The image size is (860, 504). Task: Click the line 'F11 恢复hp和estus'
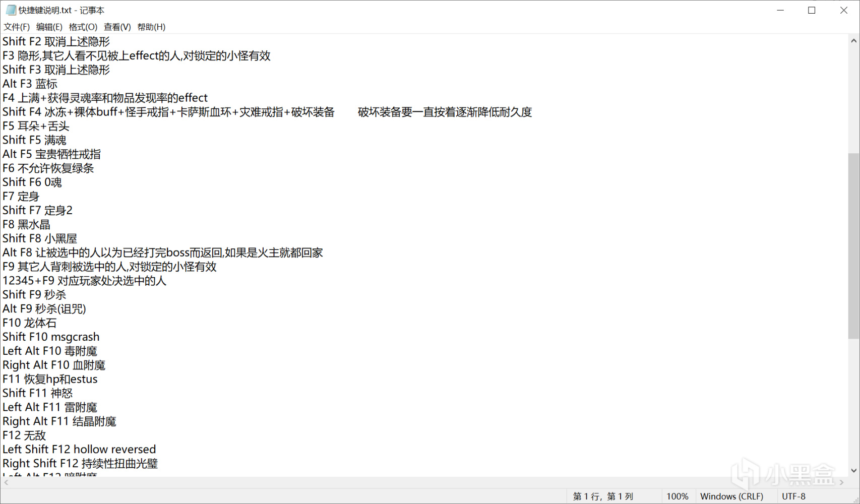pyautogui.click(x=50, y=380)
